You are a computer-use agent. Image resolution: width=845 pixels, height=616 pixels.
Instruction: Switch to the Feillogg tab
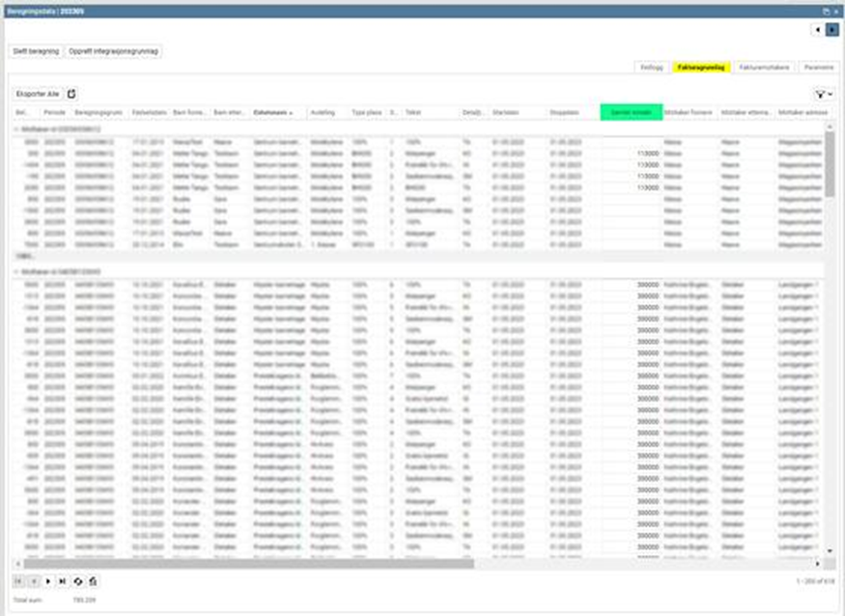tap(652, 68)
